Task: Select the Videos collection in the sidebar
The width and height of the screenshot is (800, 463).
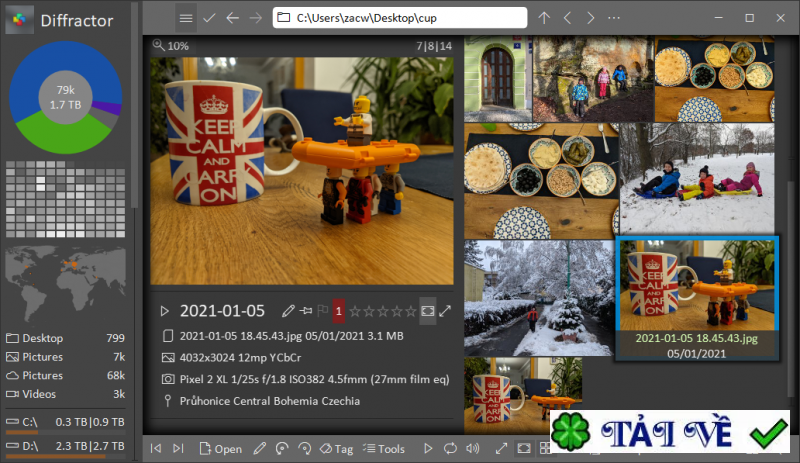Action: pyautogui.click(x=65, y=394)
